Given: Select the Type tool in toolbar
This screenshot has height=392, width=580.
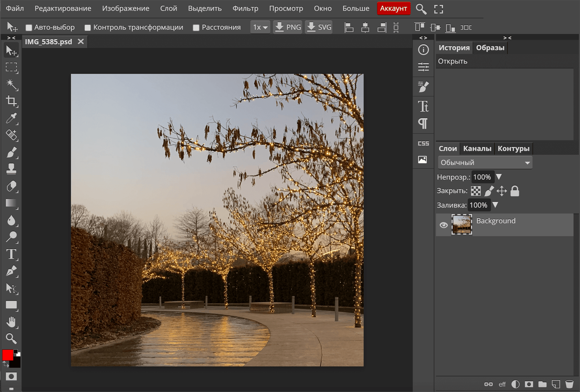Looking at the screenshot, I should [x=11, y=254].
